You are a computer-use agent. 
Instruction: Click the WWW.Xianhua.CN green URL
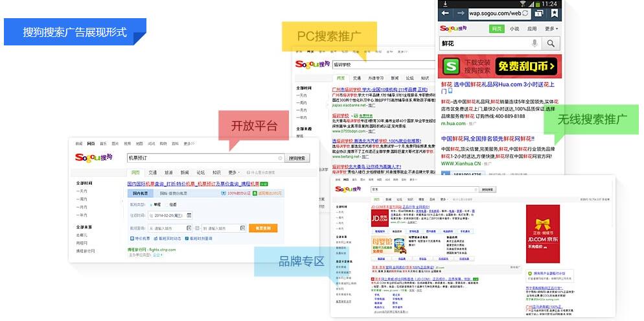pos(461,163)
